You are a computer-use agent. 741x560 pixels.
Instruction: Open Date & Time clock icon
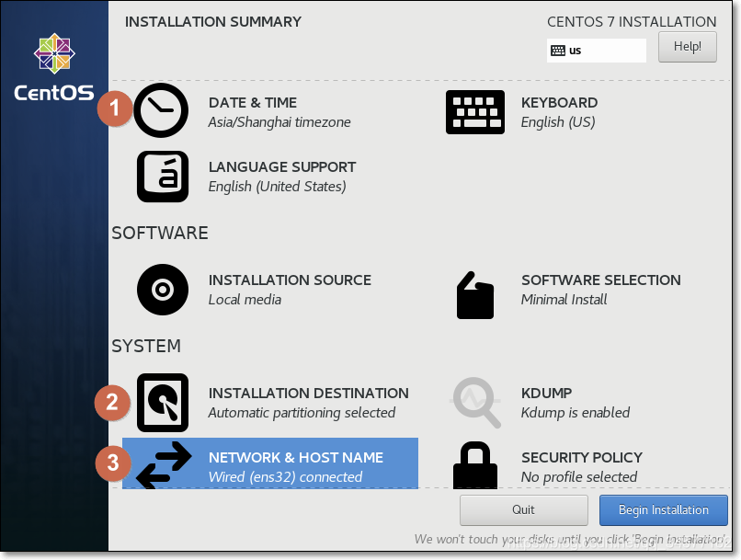tap(161, 110)
